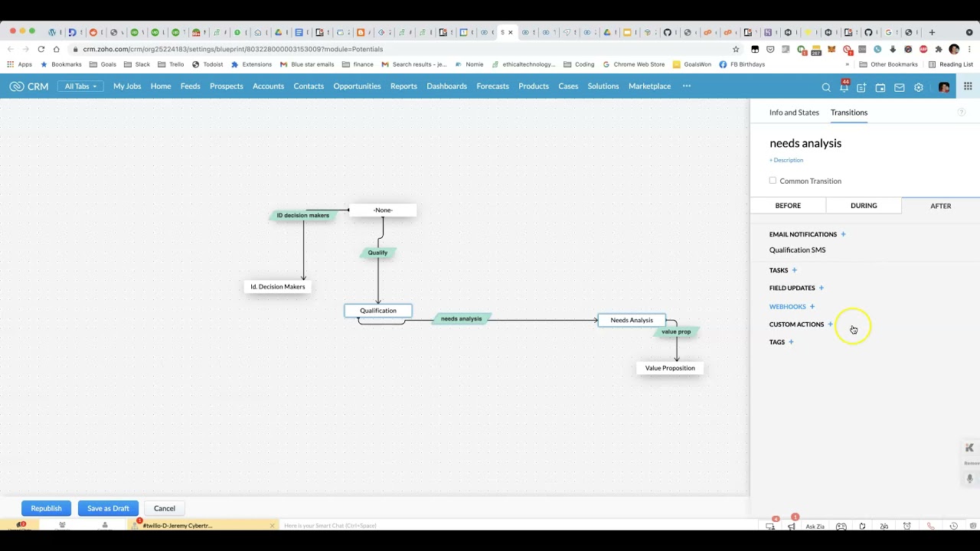Switch to Info and States tab
Screen dimensions: 980x551
[794, 112]
